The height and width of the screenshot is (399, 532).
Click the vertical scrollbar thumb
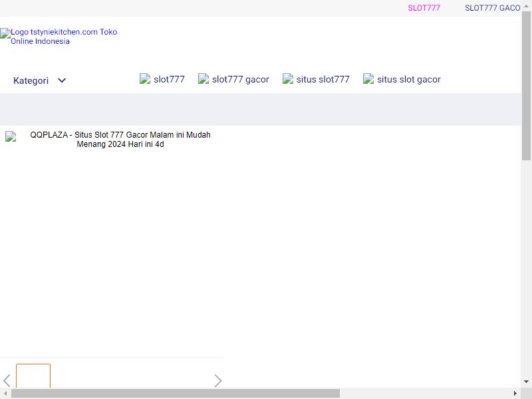(x=526, y=86)
